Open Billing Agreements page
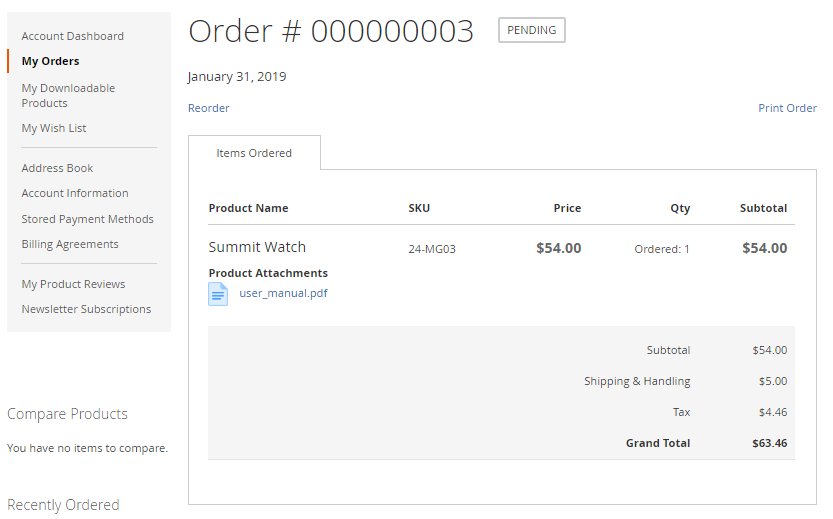This screenshot has height=519, width=833. pyautogui.click(x=70, y=244)
